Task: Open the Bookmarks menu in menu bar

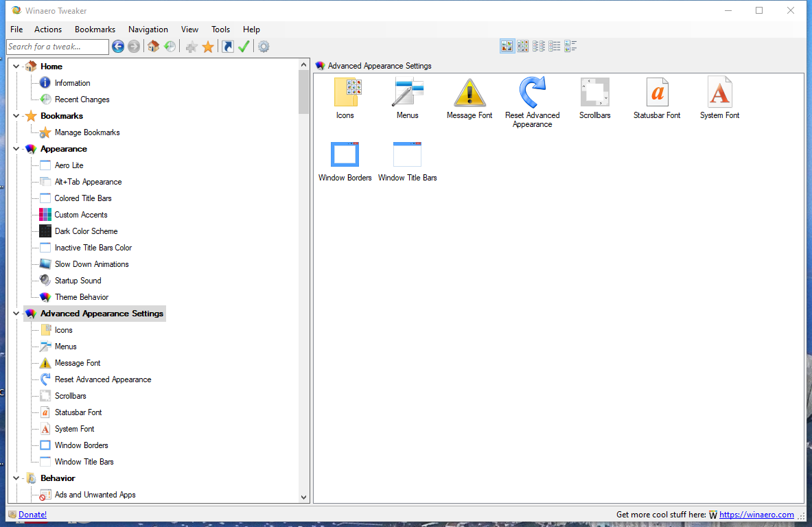Action: pyautogui.click(x=95, y=30)
